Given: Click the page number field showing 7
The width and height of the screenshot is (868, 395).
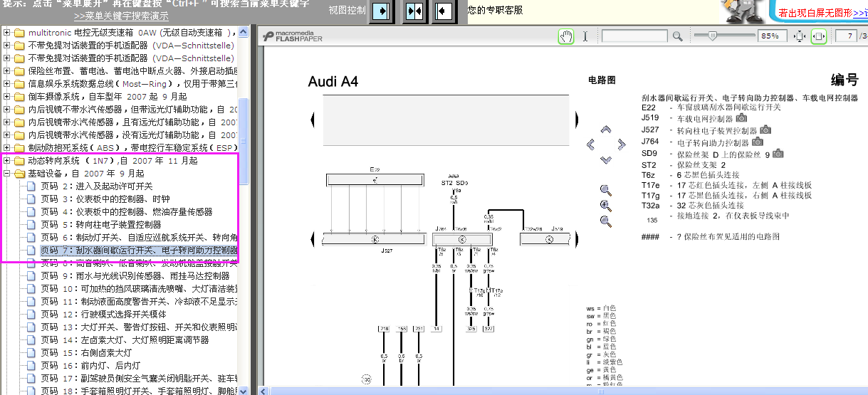Looking at the screenshot, I should (x=845, y=36).
